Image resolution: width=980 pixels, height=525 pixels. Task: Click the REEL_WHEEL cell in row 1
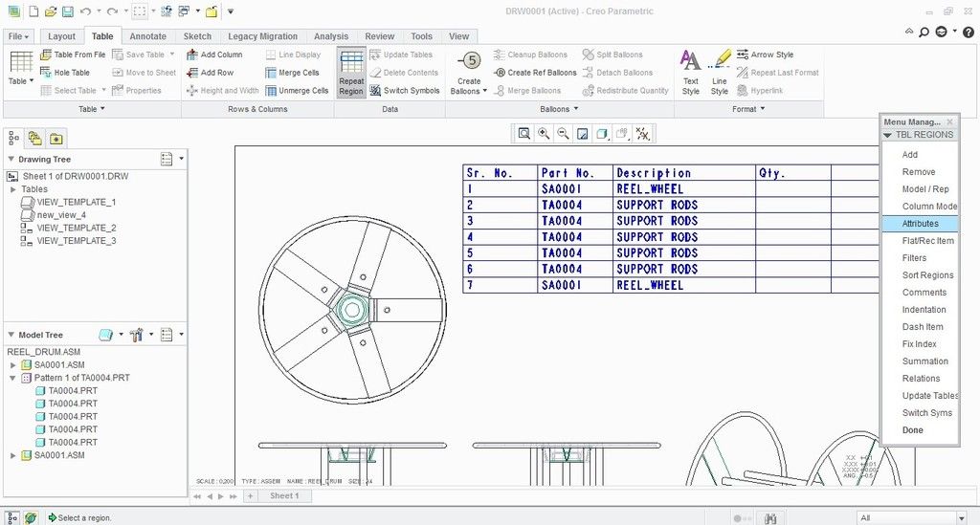683,189
